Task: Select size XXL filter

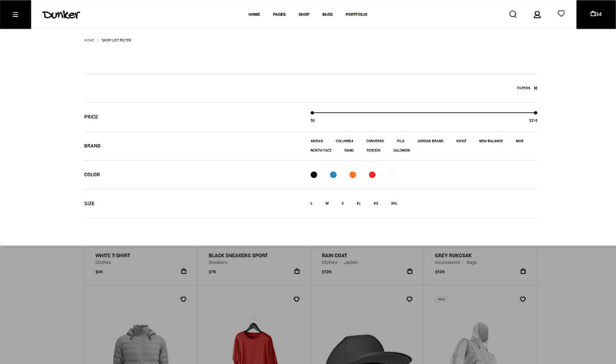Action: (394, 203)
